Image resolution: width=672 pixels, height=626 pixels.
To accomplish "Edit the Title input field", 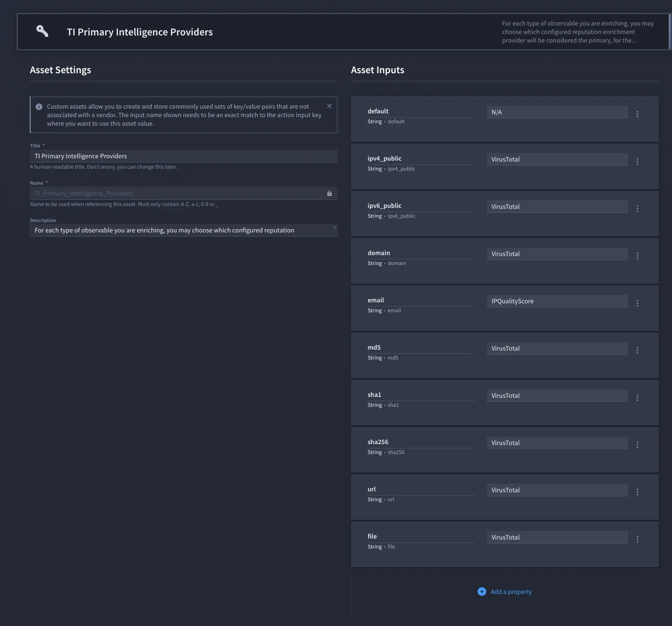I will point(184,156).
